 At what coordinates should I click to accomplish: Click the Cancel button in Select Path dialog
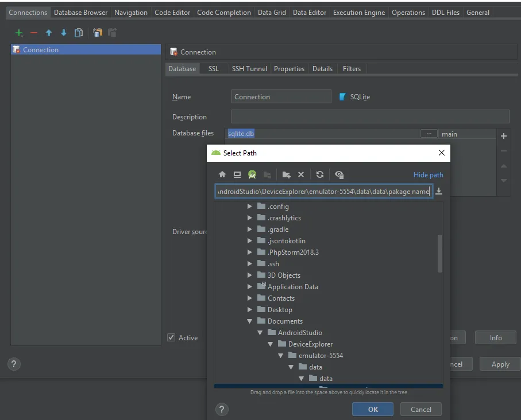click(420, 409)
